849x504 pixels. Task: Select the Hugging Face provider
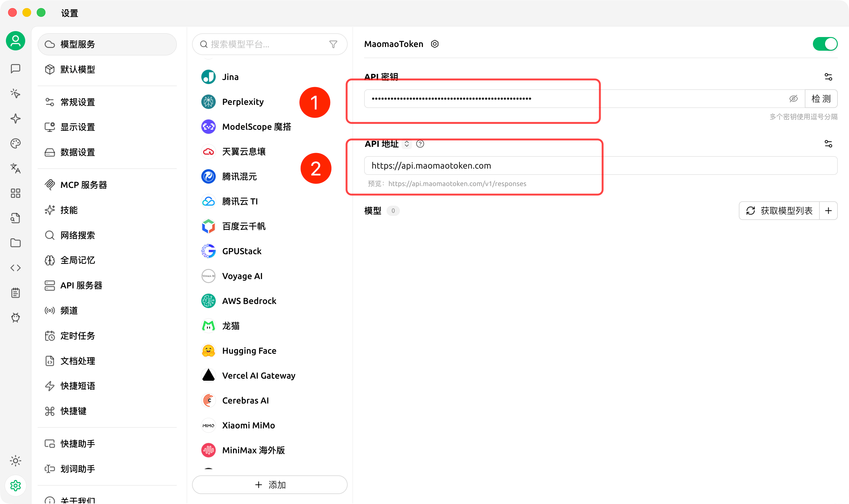270,351
